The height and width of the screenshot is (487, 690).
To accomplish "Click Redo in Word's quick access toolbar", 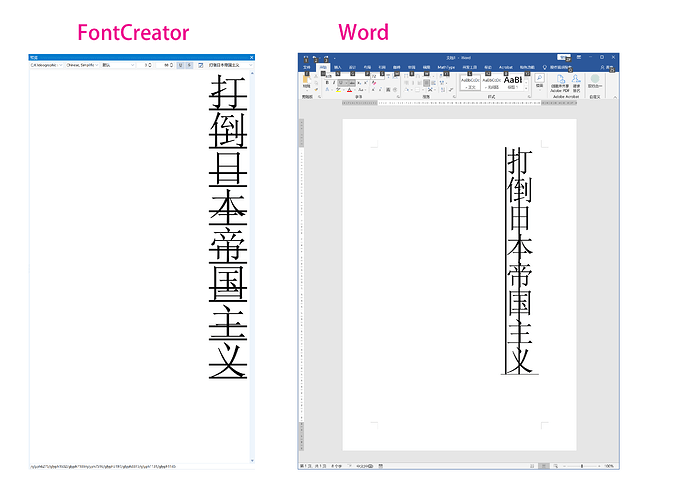I will [x=326, y=57].
